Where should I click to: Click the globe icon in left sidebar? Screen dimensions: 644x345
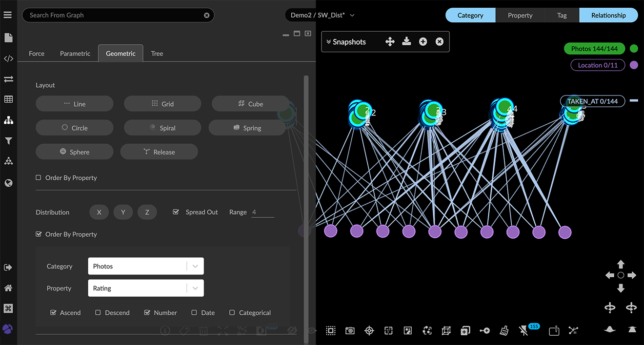[x=8, y=183]
